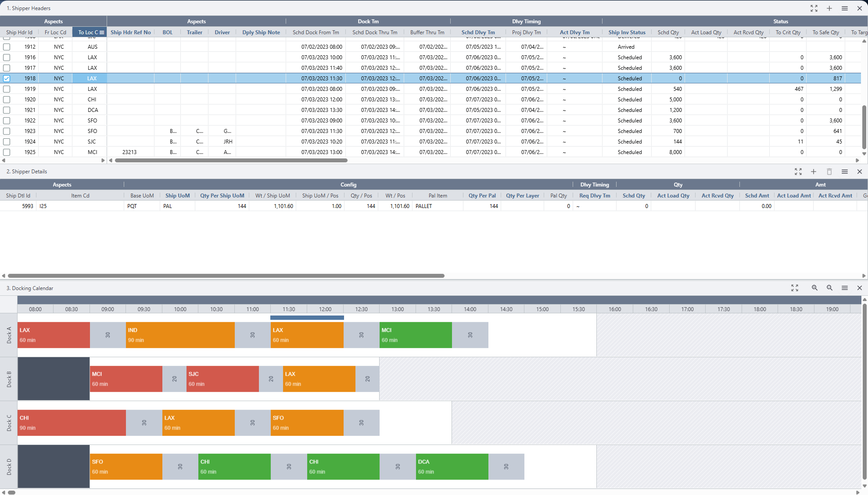Delete the shipper detail using the trash icon
868x495 pixels.
click(829, 172)
